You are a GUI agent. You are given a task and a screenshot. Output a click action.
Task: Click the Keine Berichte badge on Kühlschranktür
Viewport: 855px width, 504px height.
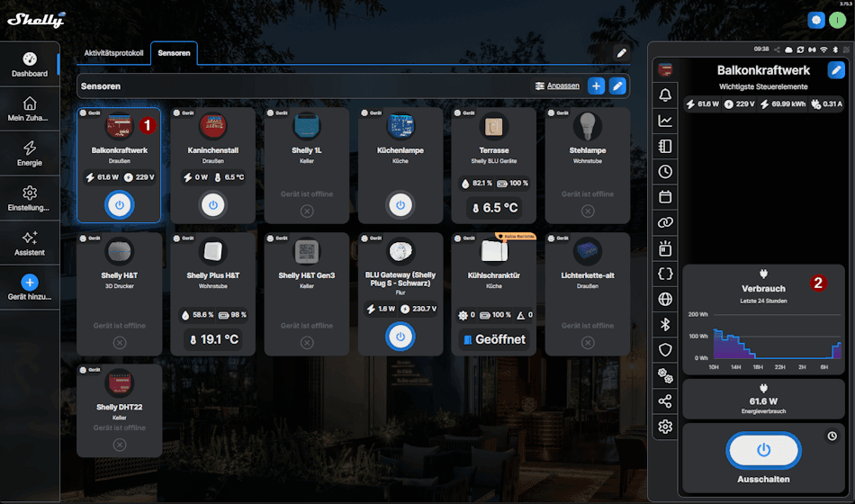(516, 236)
